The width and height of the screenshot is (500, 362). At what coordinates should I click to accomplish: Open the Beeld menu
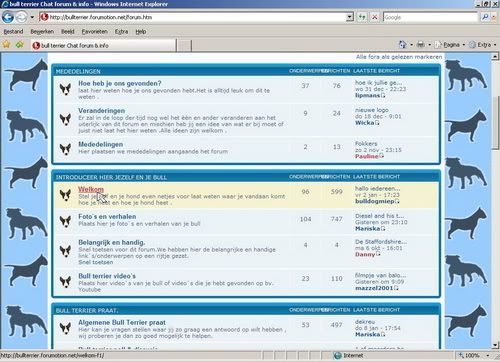(68, 32)
